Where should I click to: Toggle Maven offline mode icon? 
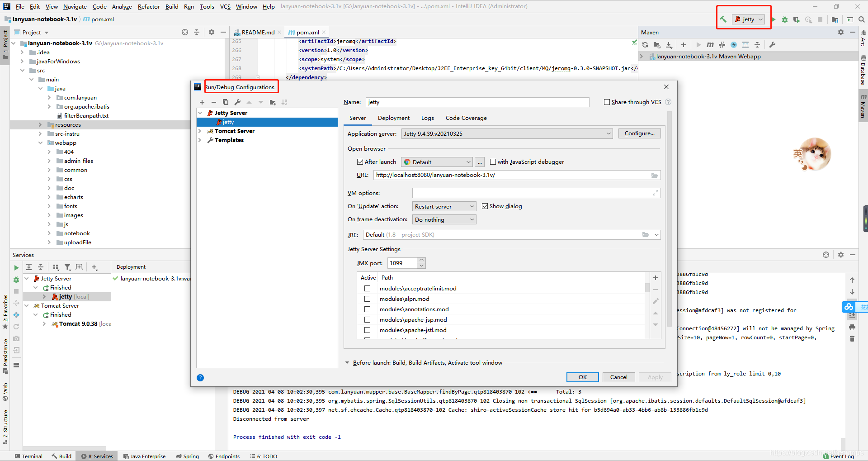[722, 45]
